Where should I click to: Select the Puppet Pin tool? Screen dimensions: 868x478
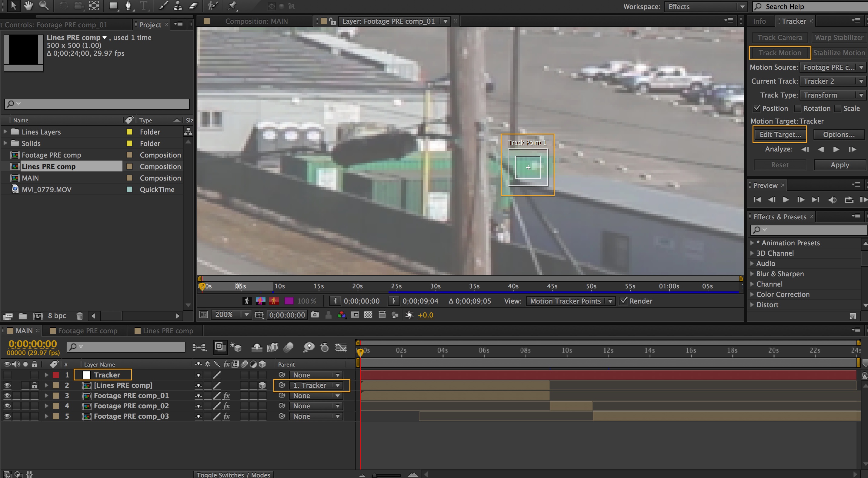tap(232, 6)
